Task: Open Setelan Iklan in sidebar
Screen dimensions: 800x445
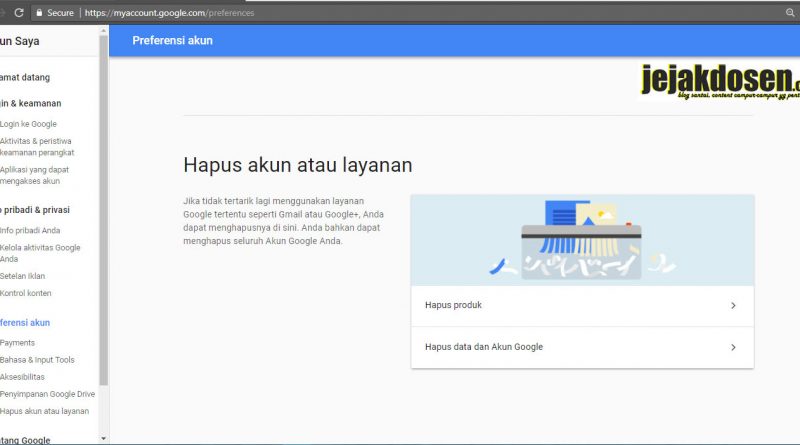Action: 22,276
